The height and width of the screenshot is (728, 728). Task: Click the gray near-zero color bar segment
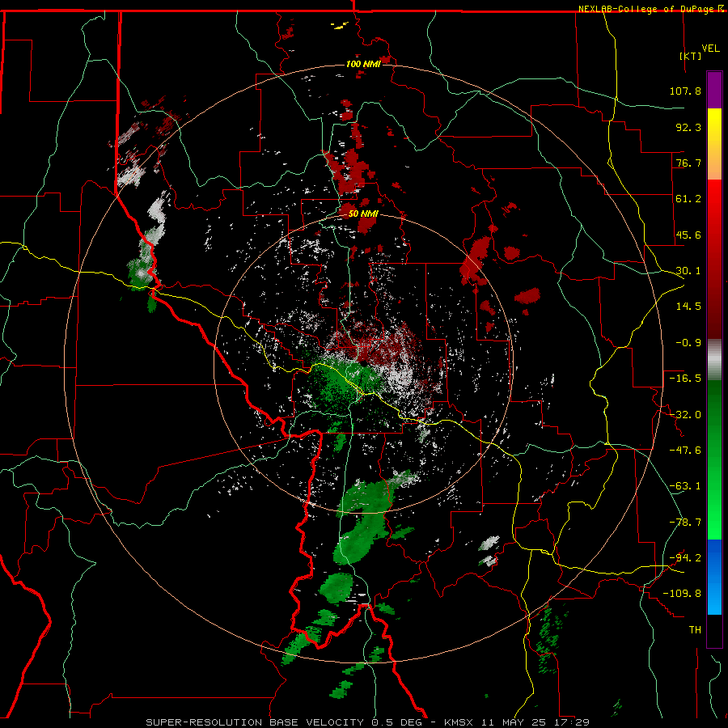pyautogui.click(x=714, y=360)
